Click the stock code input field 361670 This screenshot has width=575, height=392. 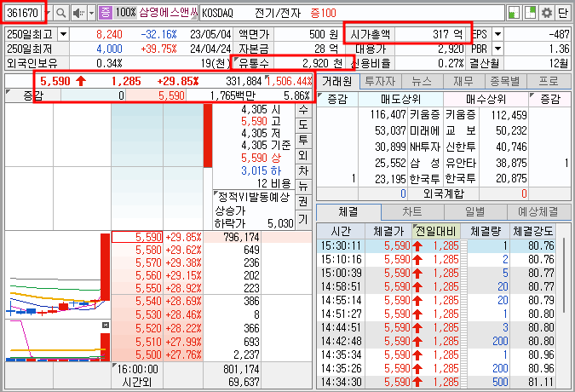tap(24, 13)
